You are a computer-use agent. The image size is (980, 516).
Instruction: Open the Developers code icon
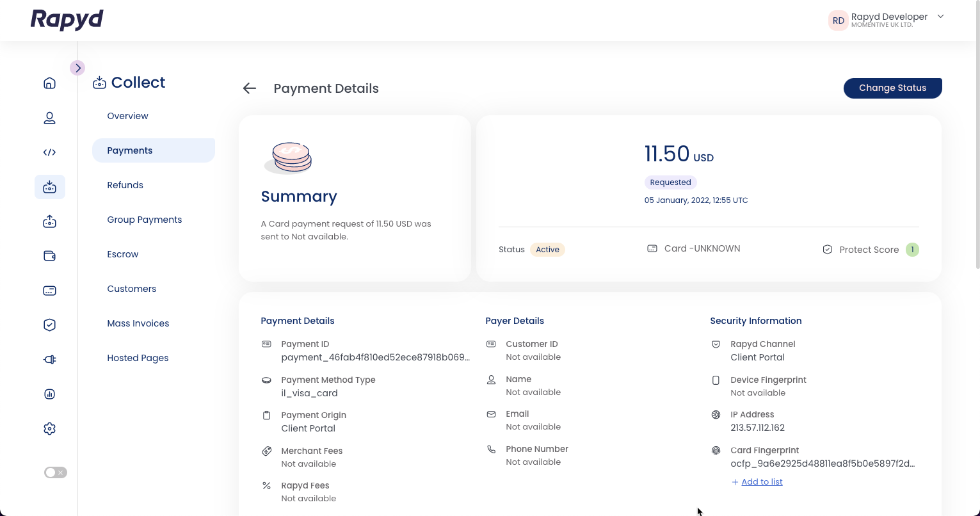pos(49,152)
